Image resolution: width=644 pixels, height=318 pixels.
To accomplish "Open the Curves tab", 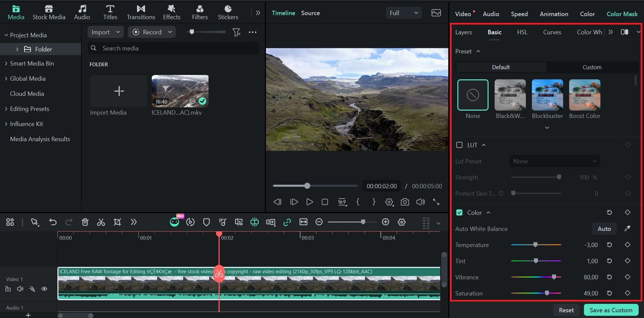I will tap(552, 32).
